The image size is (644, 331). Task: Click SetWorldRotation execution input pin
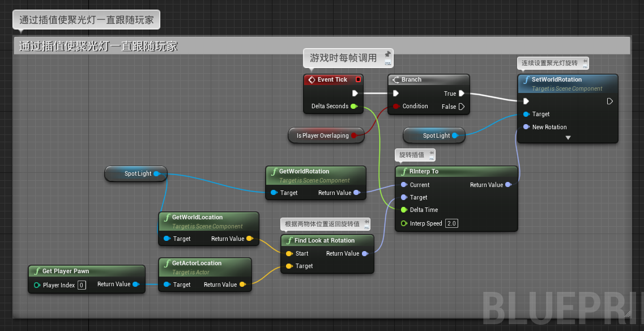point(526,101)
